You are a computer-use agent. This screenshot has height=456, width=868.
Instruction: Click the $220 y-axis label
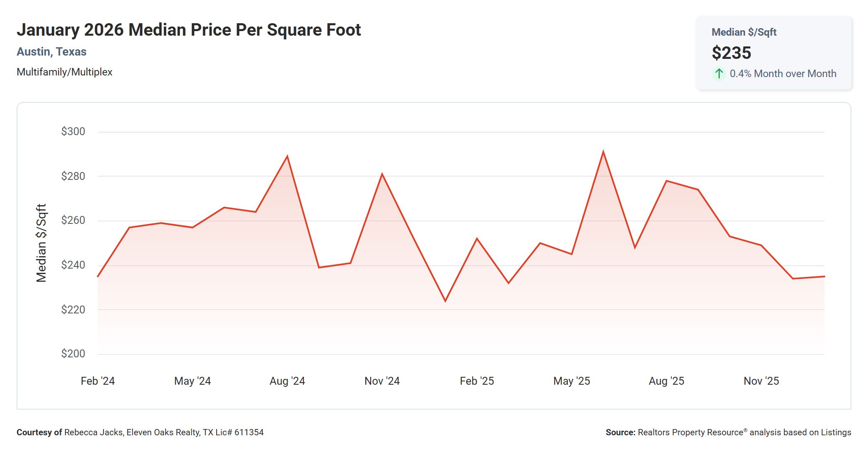click(73, 310)
